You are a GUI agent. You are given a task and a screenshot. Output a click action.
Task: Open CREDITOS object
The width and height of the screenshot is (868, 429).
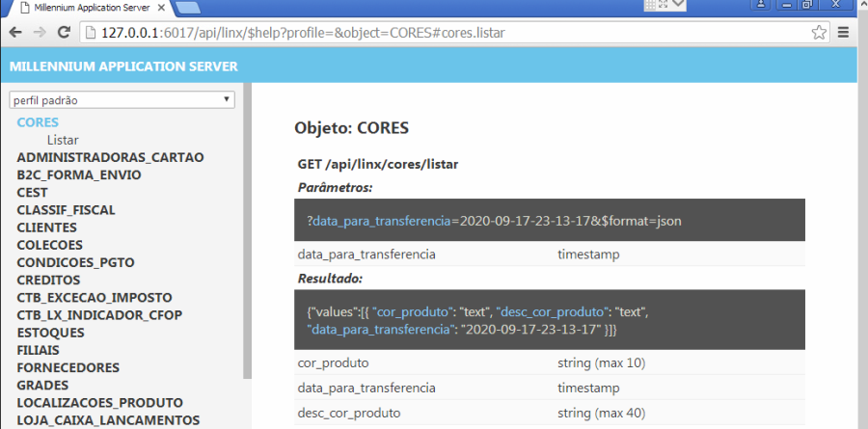48,281
